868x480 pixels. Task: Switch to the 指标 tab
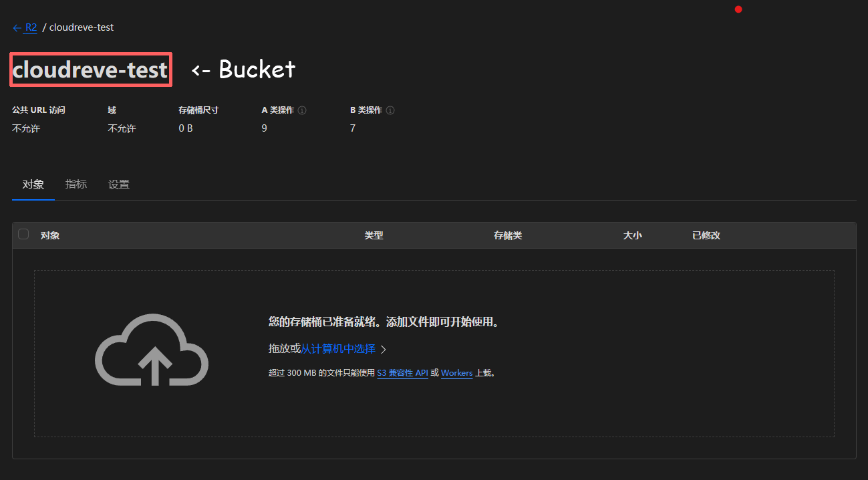coord(76,184)
